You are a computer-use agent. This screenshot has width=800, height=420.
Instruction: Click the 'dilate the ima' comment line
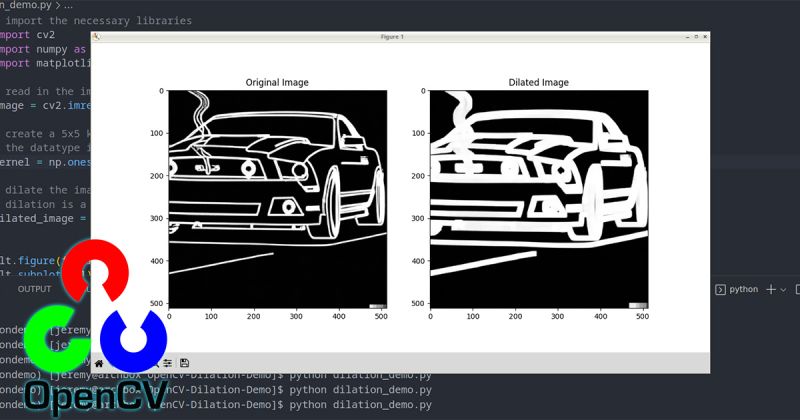click(48, 190)
